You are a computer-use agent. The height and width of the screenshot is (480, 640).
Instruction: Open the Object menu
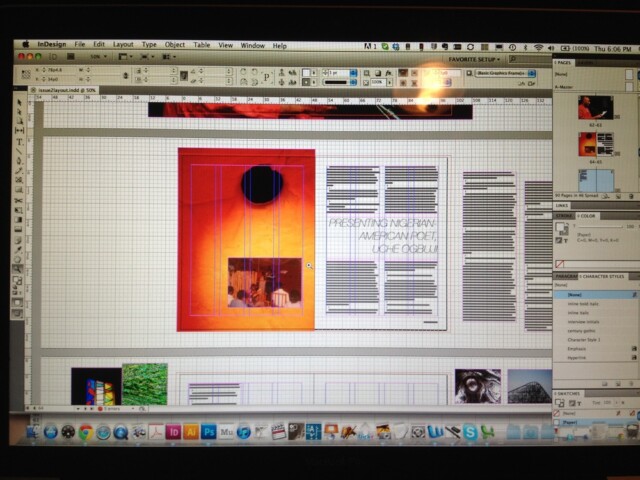click(175, 45)
